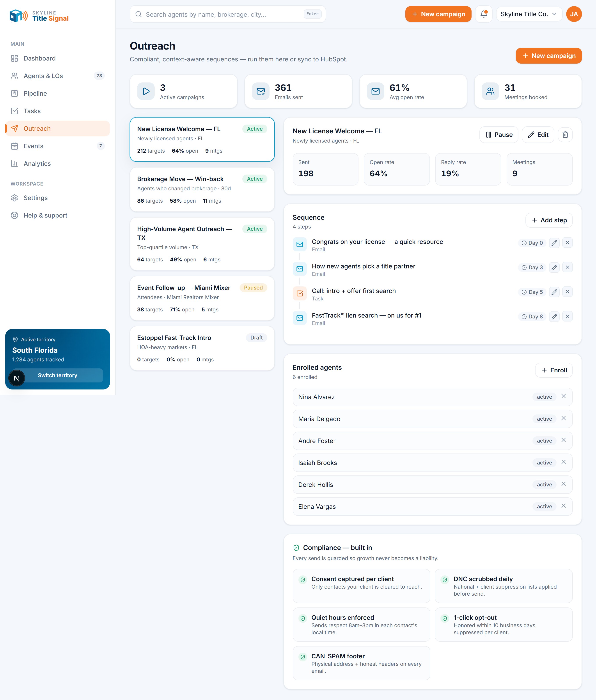This screenshot has width=596, height=700.
Task: Click the Active campaigns play icon
Action: click(146, 91)
